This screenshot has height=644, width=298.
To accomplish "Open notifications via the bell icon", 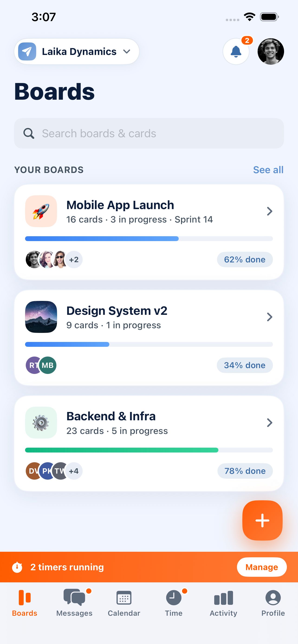I will (236, 51).
